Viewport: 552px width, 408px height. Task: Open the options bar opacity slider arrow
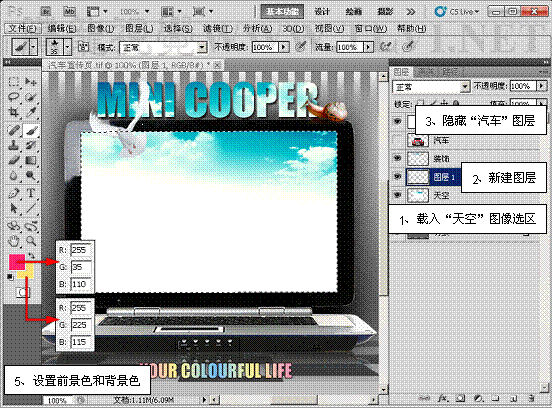pyautogui.click(x=284, y=47)
